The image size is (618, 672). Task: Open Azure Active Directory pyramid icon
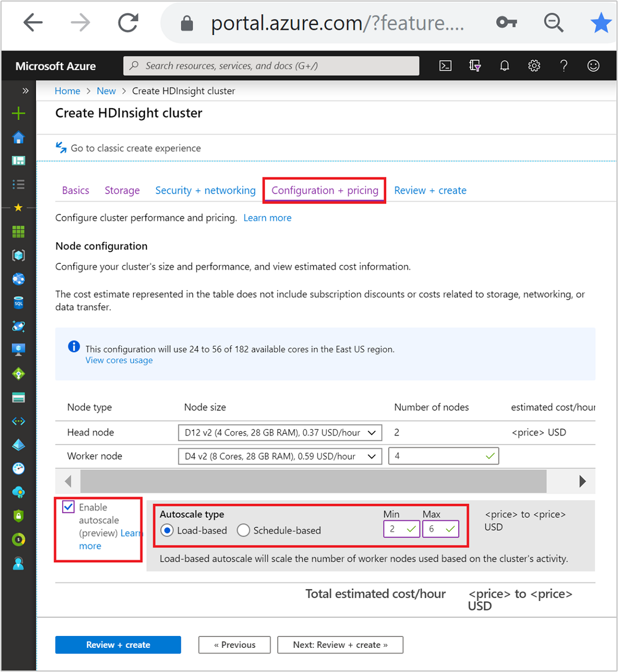(19, 445)
